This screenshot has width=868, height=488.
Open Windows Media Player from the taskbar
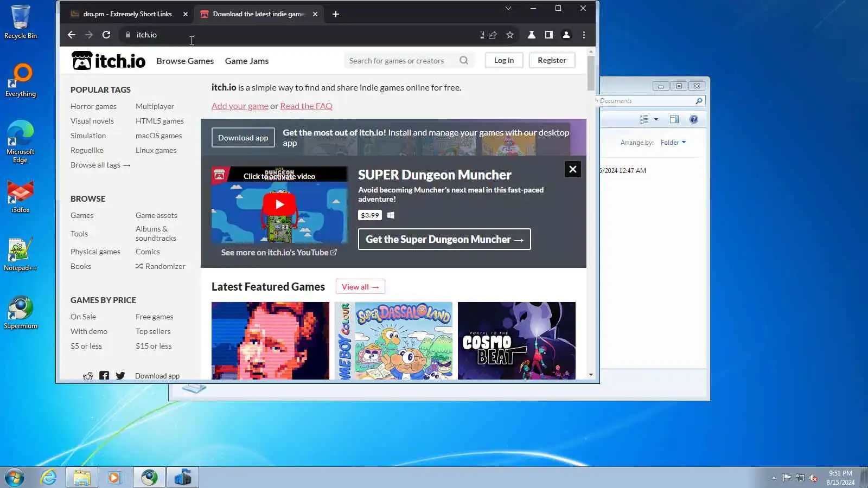pyautogui.click(x=114, y=477)
